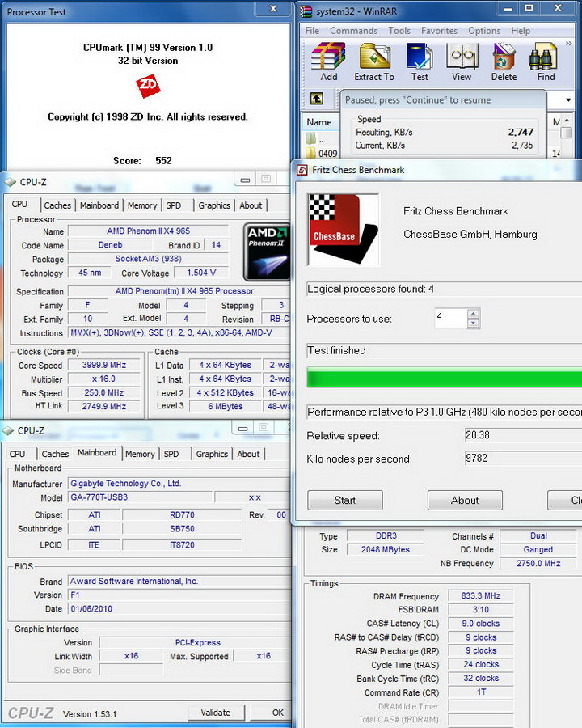The height and width of the screenshot is (728, 582).
Task: Click the About button in Fritz Chess Benchmark
Action: tap(465, 501)
